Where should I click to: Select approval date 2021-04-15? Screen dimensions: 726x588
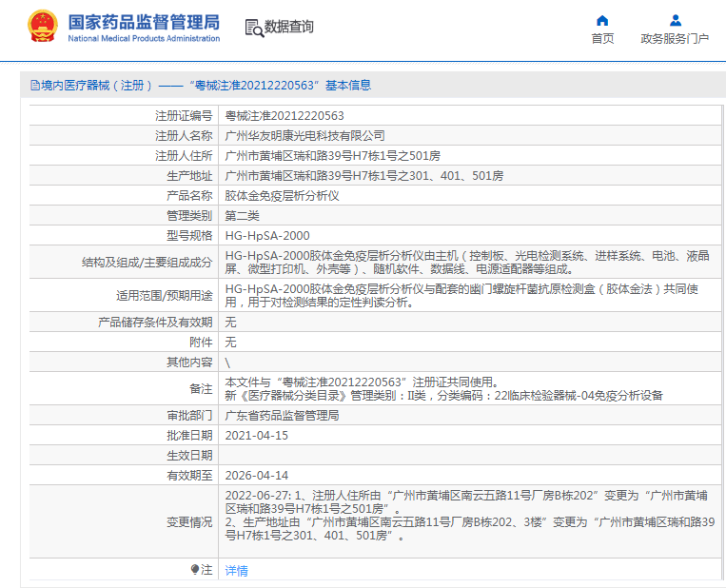tap(257, 436)
